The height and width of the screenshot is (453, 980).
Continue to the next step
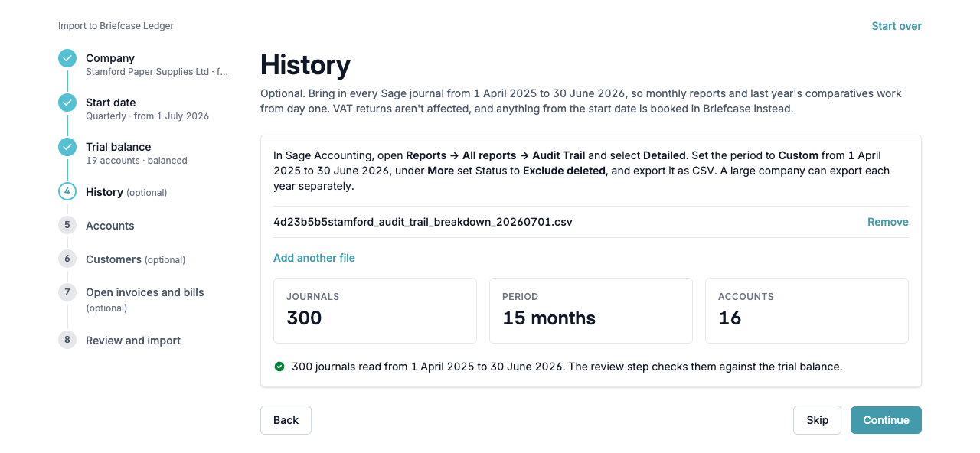point(886,420)
